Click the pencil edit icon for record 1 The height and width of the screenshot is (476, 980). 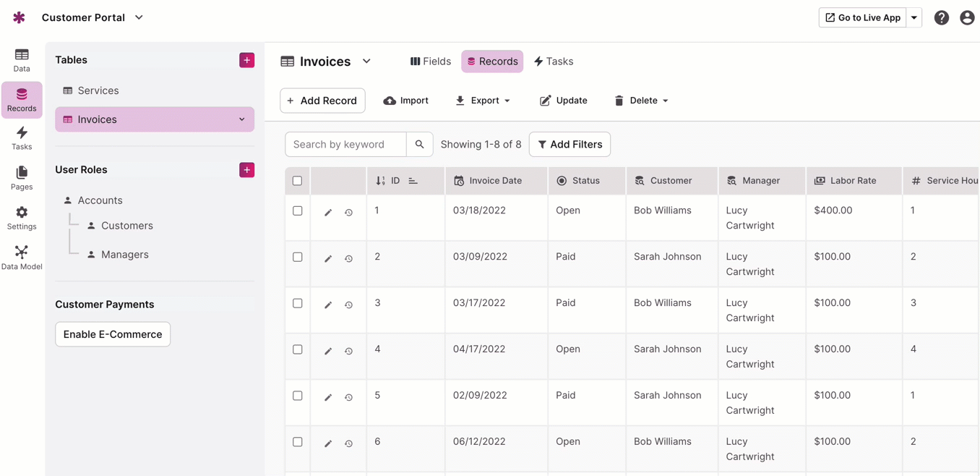click(328, 213)
